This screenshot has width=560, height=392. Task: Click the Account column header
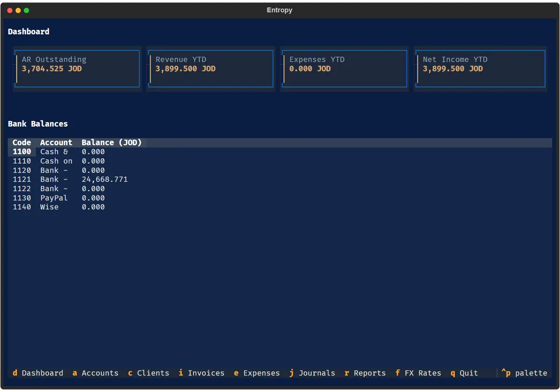click(x=56, y=142)
